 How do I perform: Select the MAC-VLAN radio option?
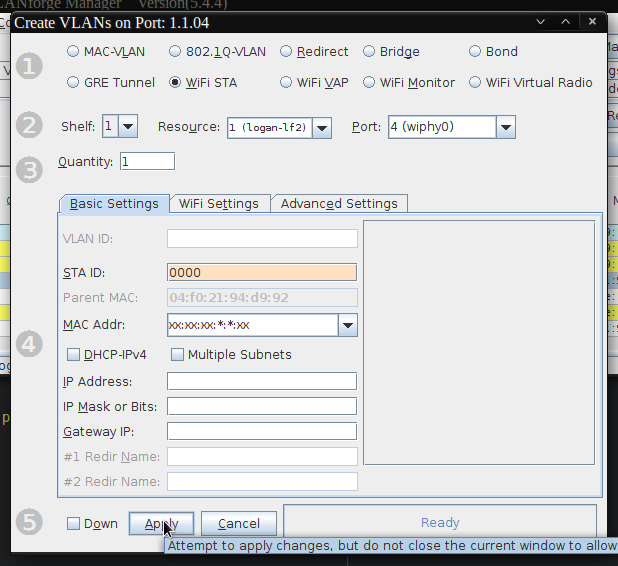(74, 52)
